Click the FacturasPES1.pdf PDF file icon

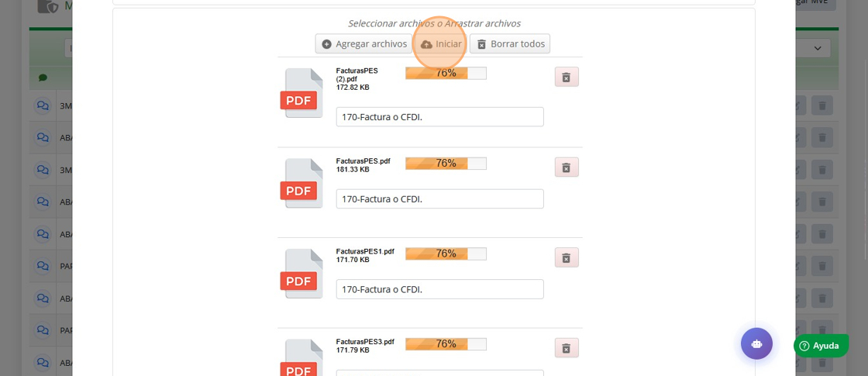coord(301,274)
